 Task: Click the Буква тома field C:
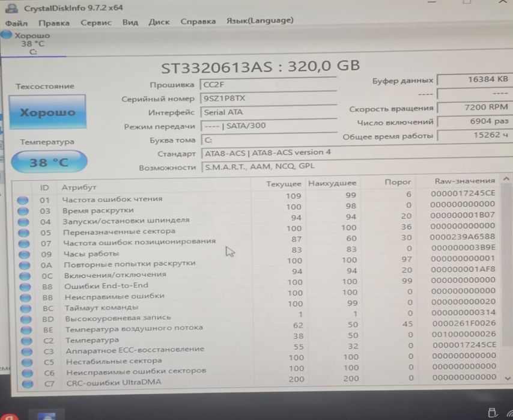click(269, 140)
